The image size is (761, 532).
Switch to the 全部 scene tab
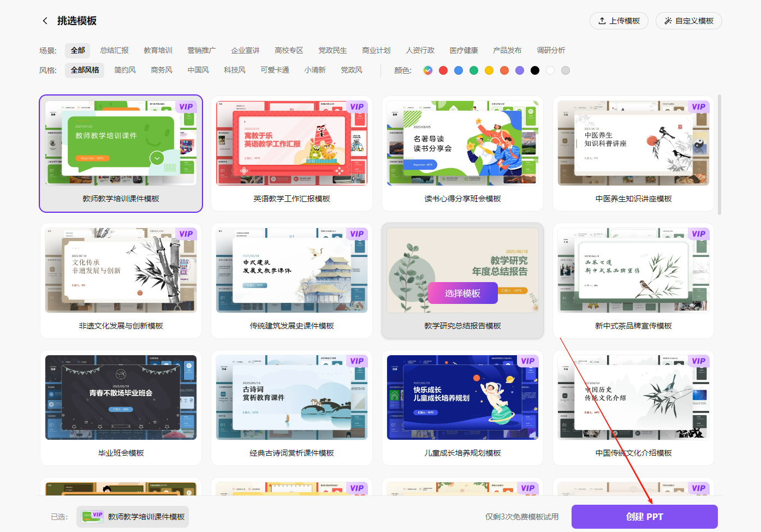tap(77, 50)
